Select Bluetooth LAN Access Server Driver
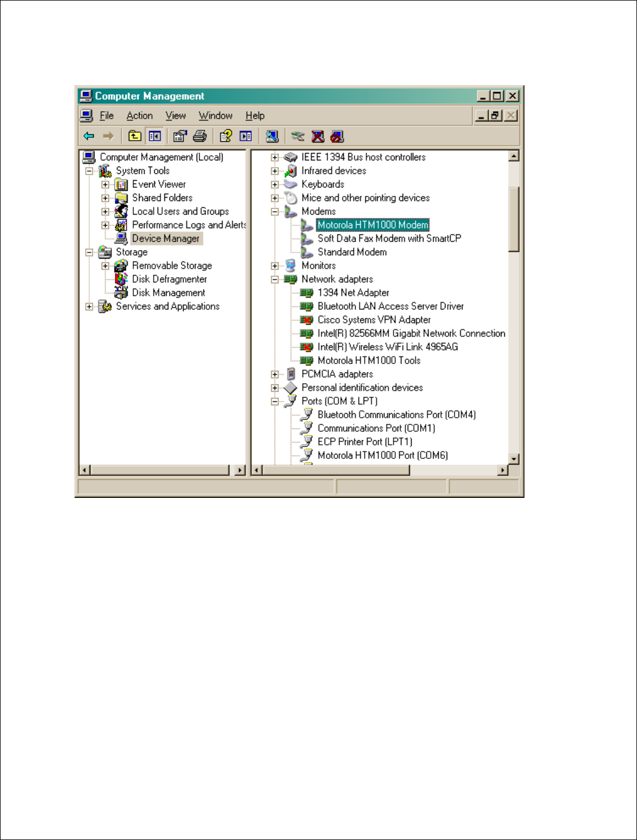 (390, 307)
